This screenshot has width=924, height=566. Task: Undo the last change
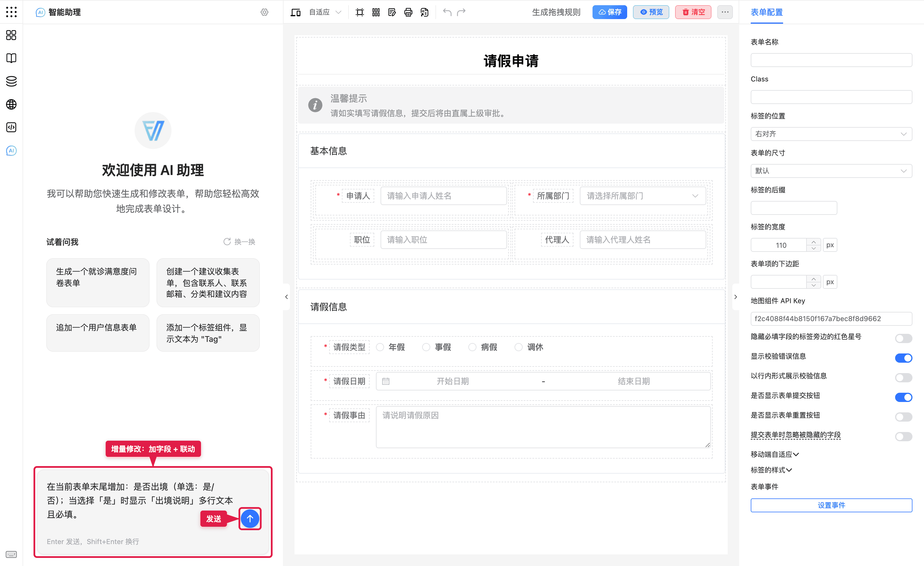tap(447, 12)
